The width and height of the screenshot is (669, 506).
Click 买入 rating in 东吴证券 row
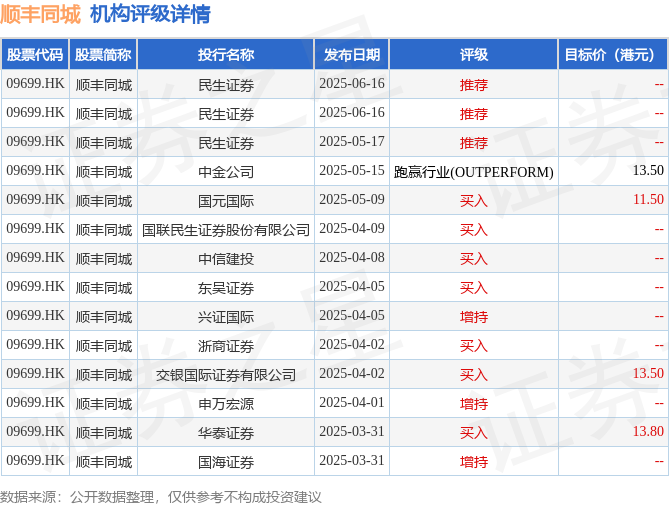(474, 288)
